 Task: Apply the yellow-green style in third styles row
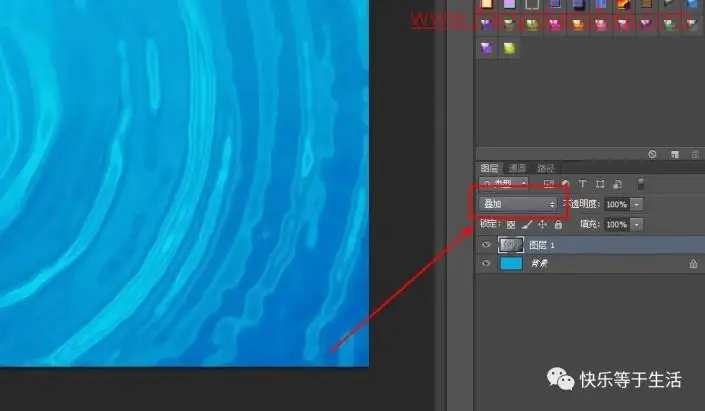click(x=509, y=48)
